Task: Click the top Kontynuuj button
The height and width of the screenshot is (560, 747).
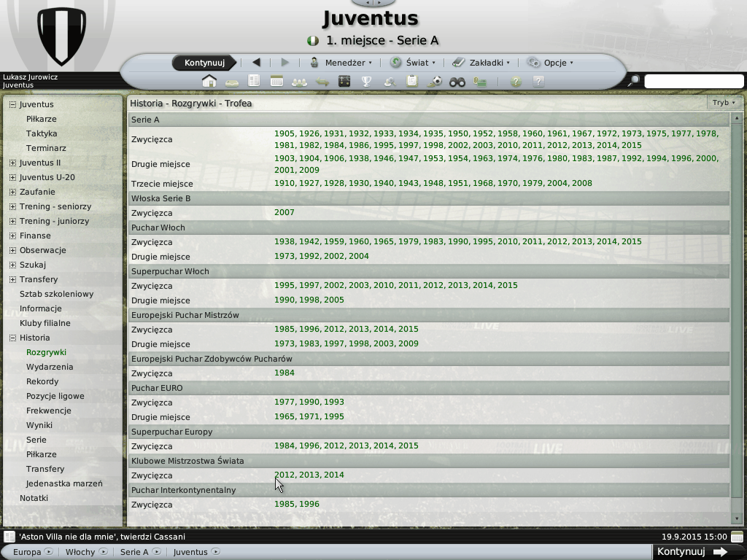Action: click(204, 63)
